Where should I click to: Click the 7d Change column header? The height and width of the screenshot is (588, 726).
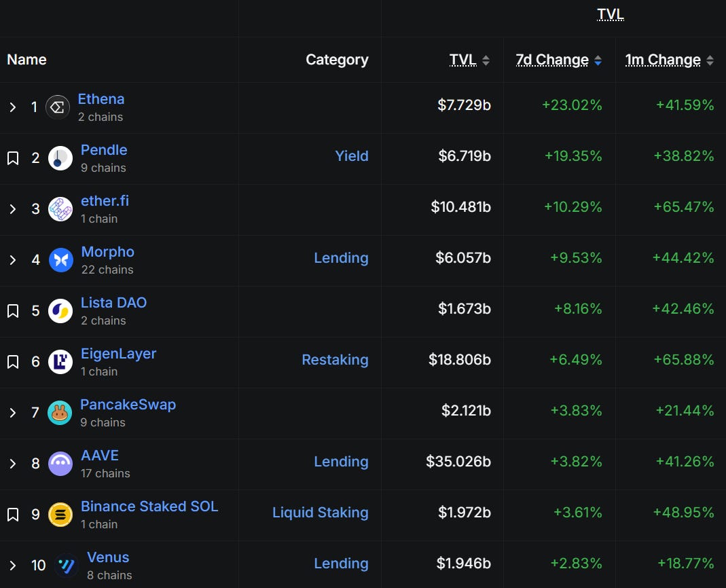pos(552,60)
